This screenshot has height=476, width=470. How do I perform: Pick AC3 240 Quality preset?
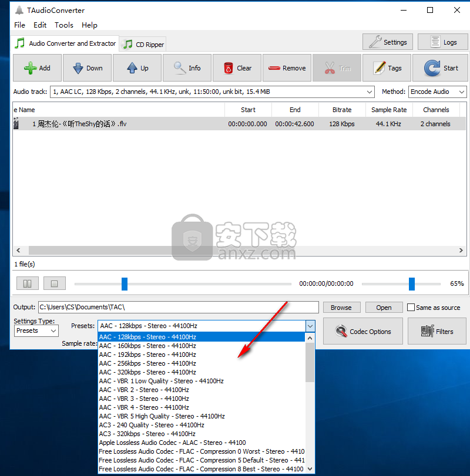tap(201, 425)
